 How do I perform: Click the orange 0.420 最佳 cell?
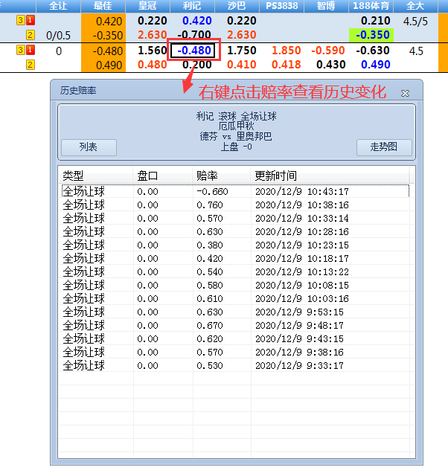pyautogui.click(x=103, y=22)
